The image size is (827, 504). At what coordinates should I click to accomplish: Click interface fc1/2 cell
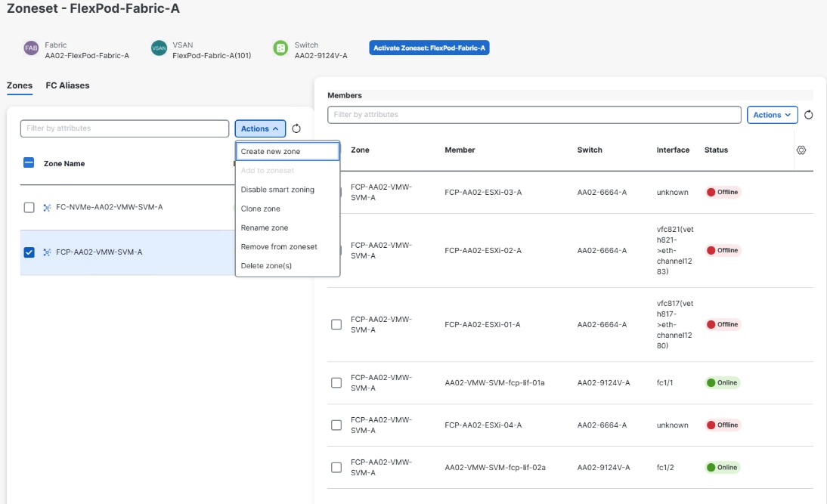(665, 467)
